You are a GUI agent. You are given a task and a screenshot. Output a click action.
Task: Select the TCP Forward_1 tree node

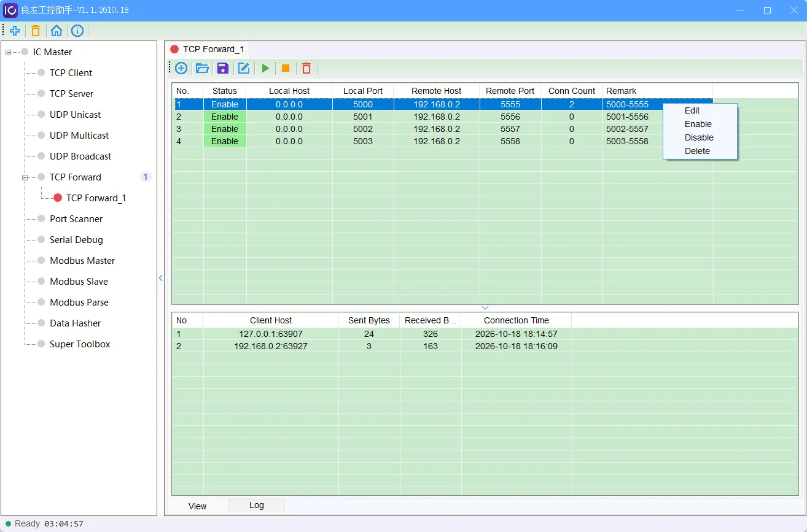(x=96, y=198)
